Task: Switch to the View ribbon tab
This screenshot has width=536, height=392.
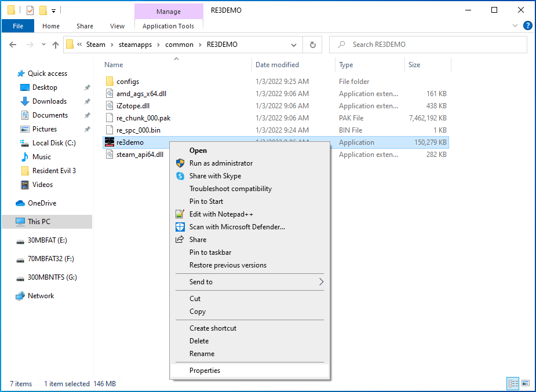Action: (x=117, y=26)
